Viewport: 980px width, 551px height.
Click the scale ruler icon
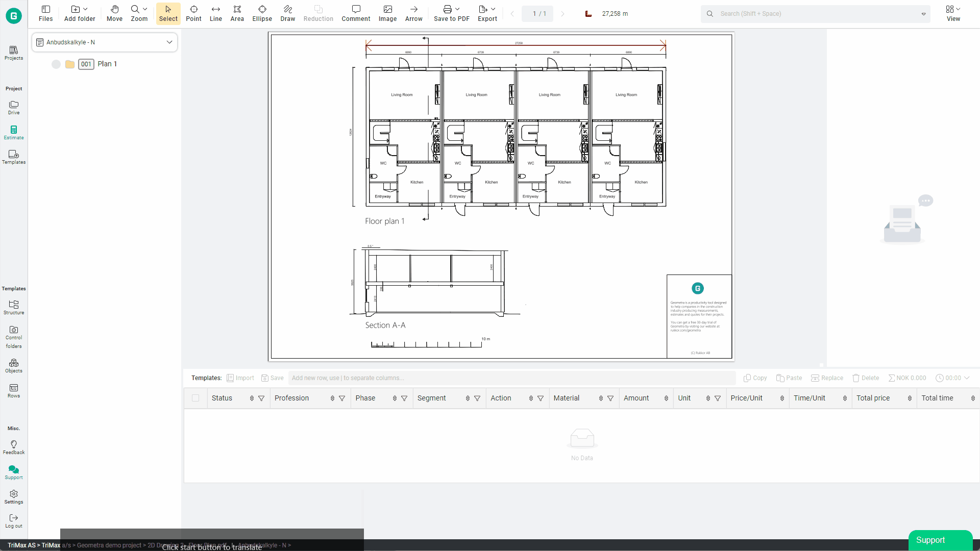pyautogui.click(x=589, y=14)
